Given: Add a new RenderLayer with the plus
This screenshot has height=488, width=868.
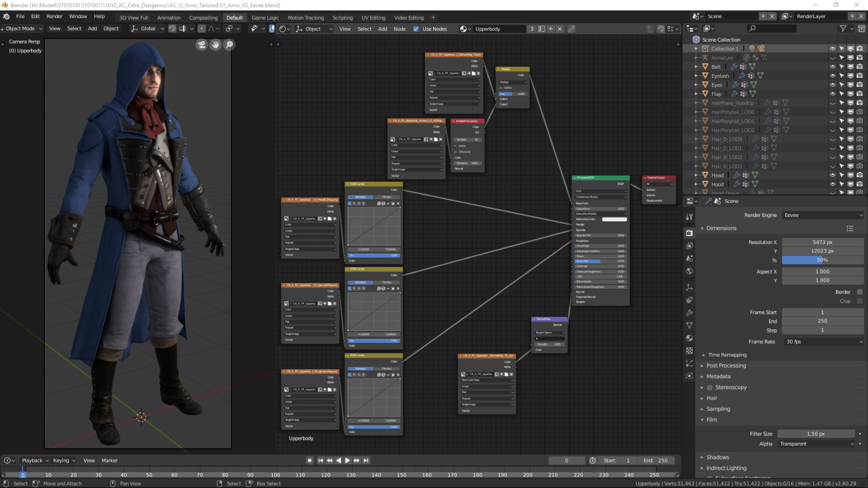Looking at the screenshot, I should tap(852, 16).
